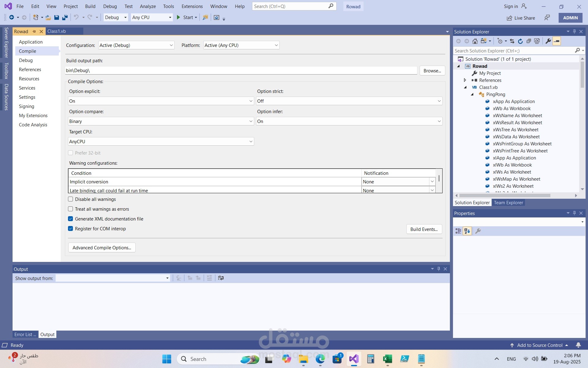Collapse the PingPong class node
588x368 pixels.
[x=472, y=94]
